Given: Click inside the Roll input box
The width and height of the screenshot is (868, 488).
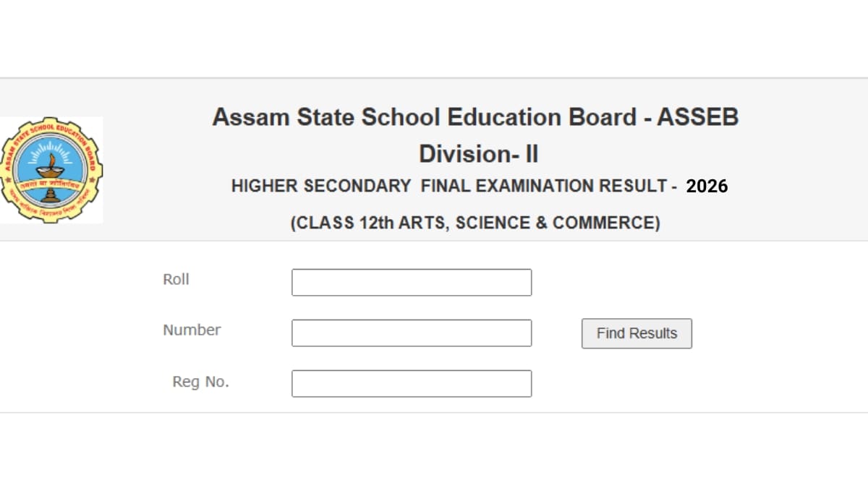Looking at the screenshot, I should pos(412,282).
